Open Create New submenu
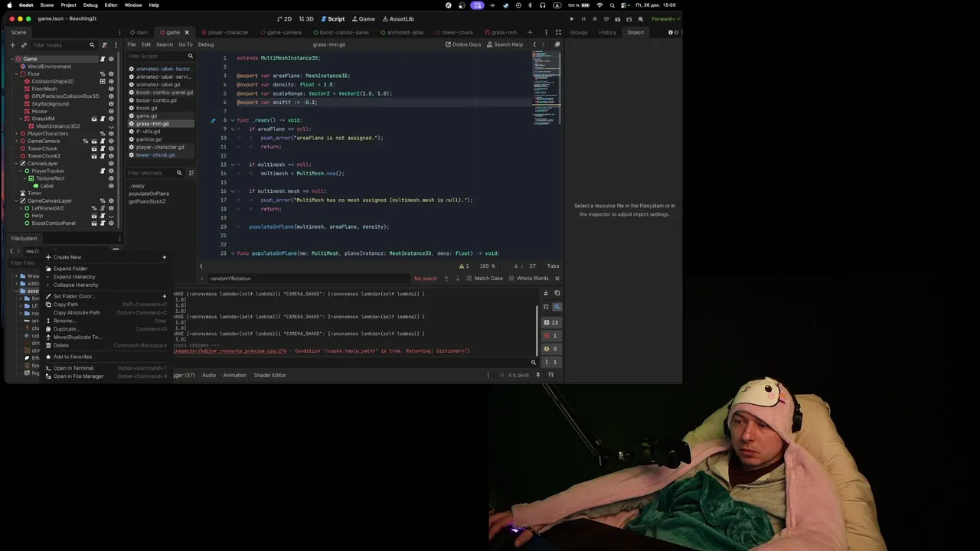 (x=106, y=257)
